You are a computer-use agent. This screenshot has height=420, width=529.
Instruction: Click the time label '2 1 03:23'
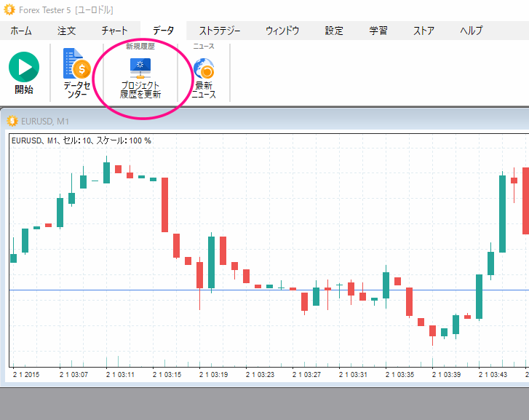[x=260, y=374]
